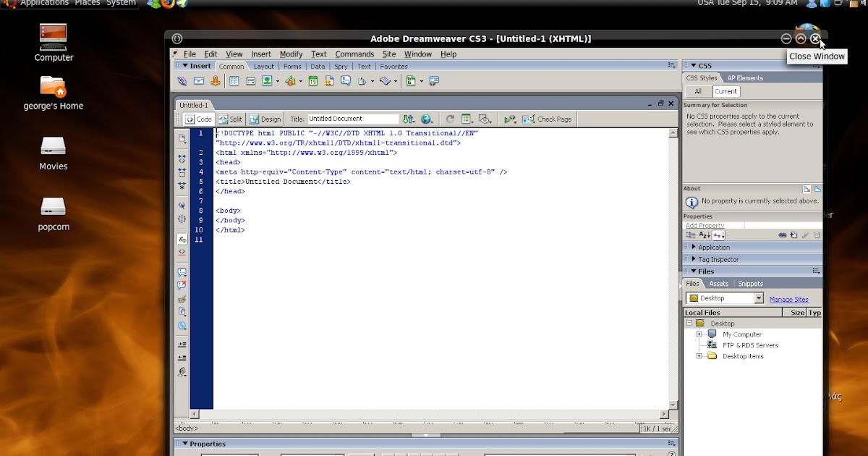Click the Insert Div Tag icon
868x456 pixels.
coord(251,81)
